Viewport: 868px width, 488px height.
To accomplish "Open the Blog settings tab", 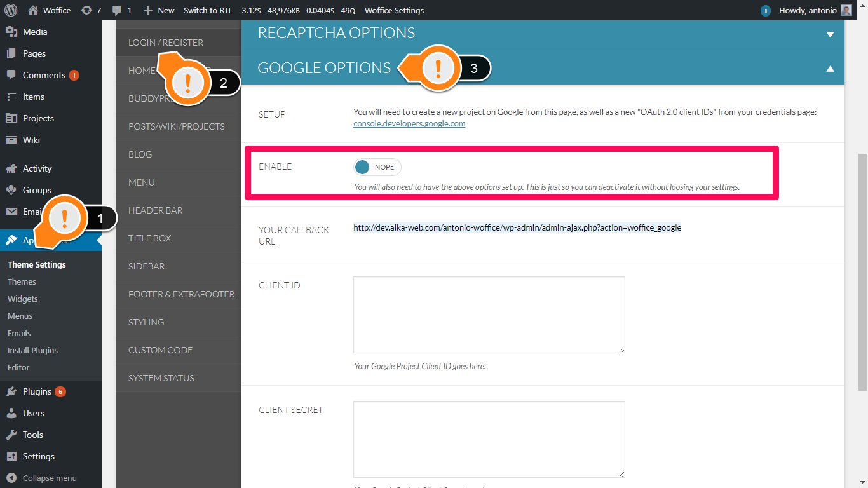I will 179,154.
